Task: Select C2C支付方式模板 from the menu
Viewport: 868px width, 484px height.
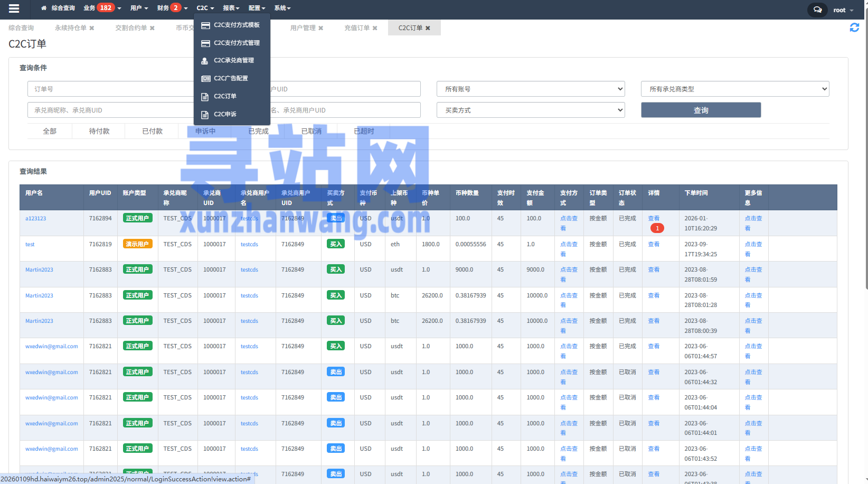Action: point(236,25)
